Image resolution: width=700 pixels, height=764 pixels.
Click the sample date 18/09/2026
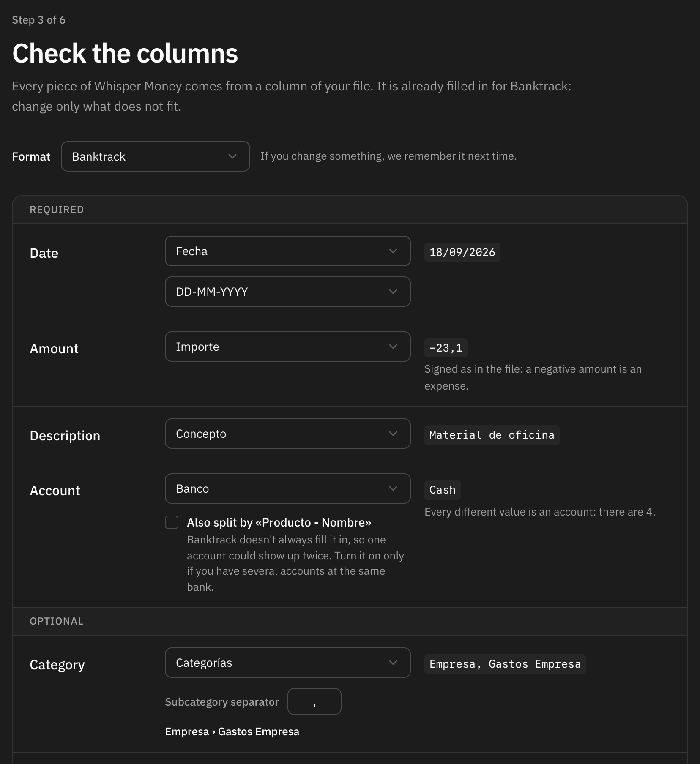coord(462,252)
